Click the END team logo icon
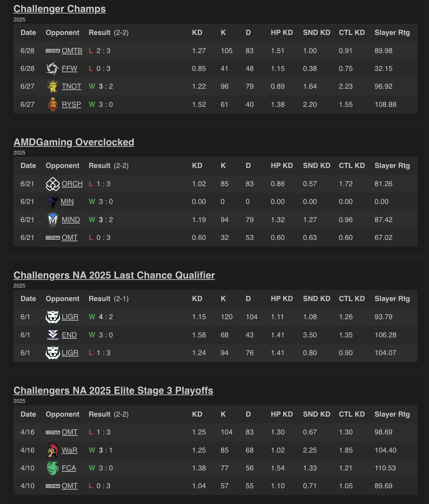 point(53,335)
